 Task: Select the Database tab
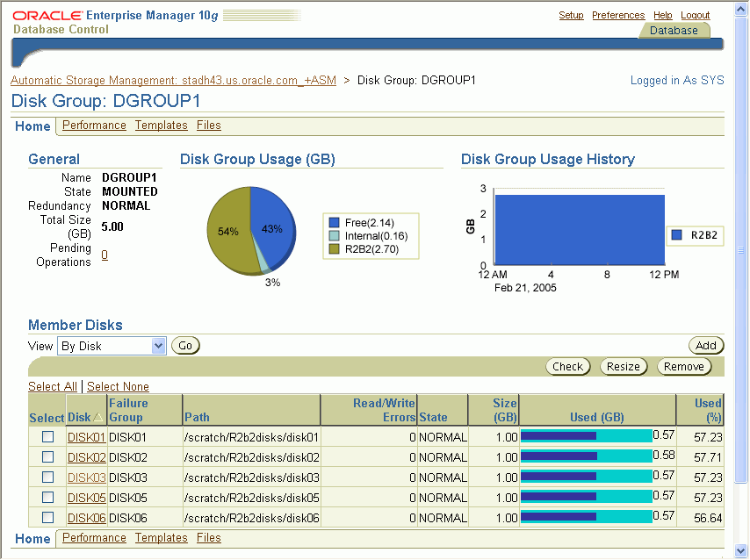(x=674, y=30)
